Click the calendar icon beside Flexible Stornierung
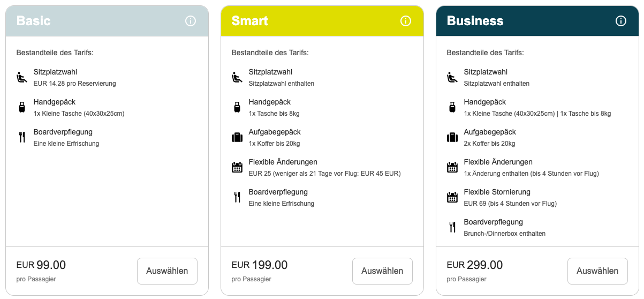This screenshot has height=299, width=644. (452, 197)
